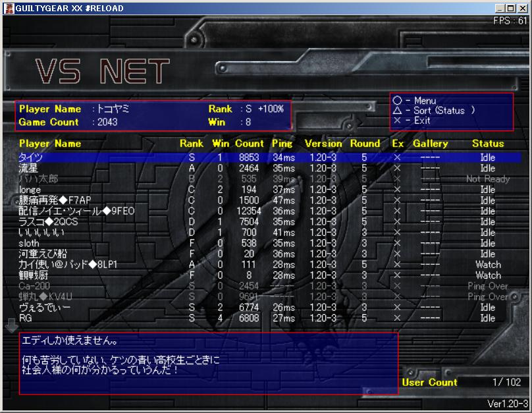Maximize the Guilty Gear window
This screenshot has height=413, width=532.
tap(511, 8)
